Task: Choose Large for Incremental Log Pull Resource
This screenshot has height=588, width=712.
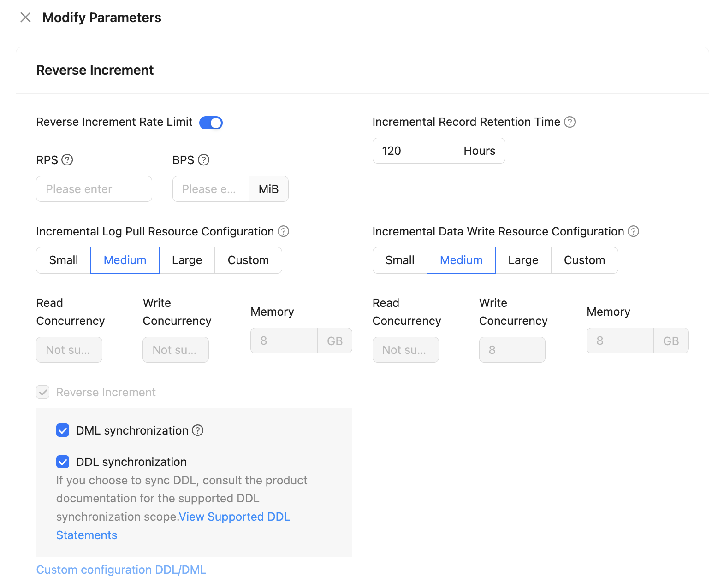Action: click(x=187, y=260)
